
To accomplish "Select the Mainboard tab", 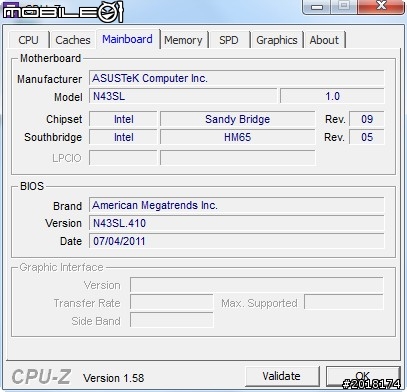I will (127, 39).
